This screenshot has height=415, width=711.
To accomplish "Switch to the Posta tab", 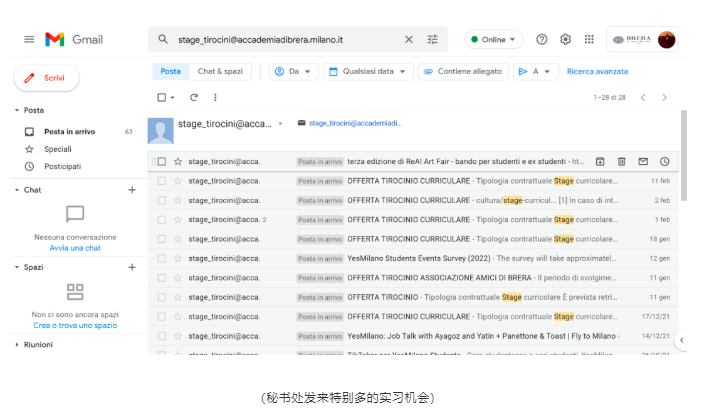I will 170,71.
